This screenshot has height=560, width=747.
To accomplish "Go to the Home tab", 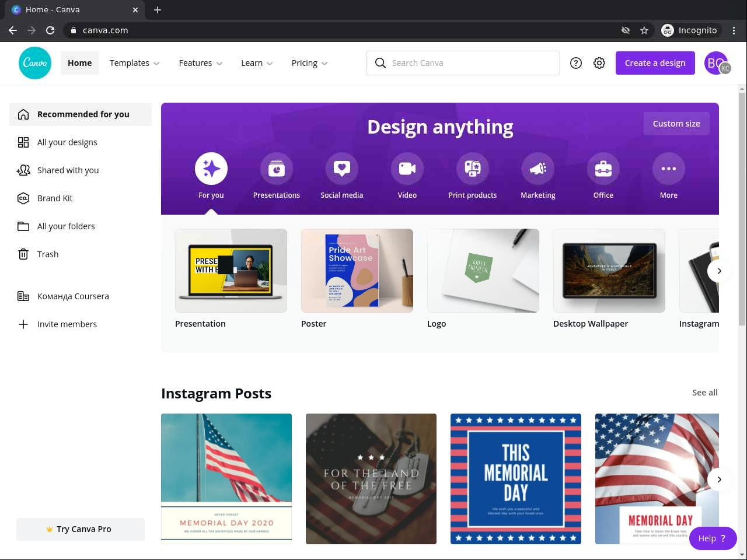I will 80,63.
